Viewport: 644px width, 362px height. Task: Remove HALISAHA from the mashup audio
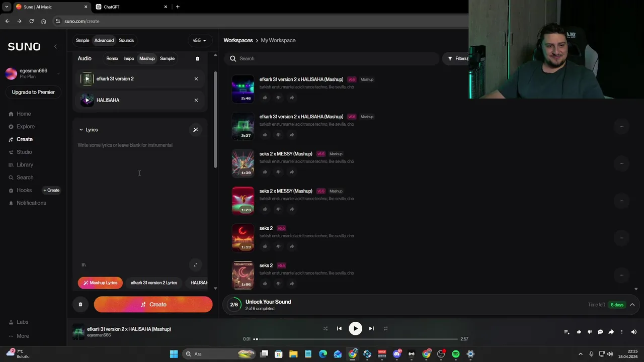(196, 100)
